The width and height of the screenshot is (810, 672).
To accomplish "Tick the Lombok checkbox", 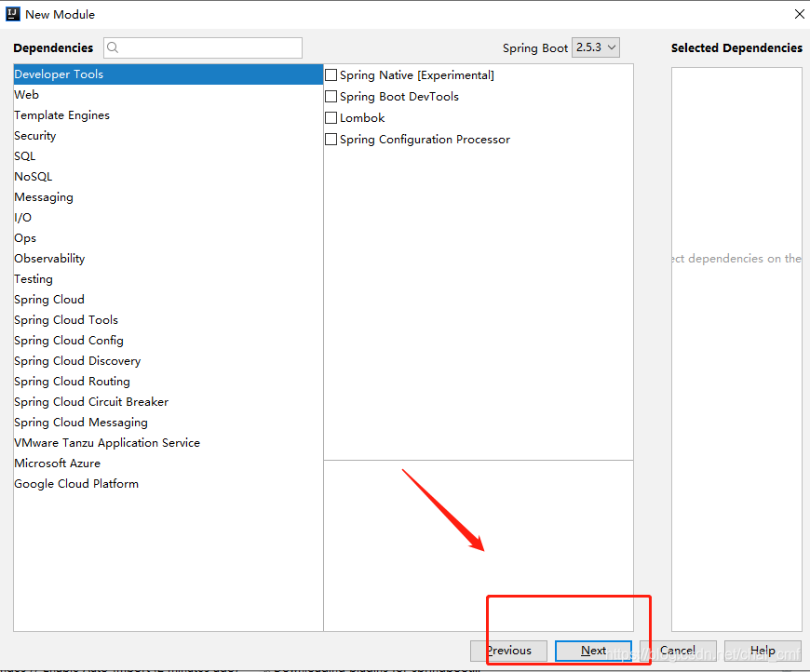I will tap(331, 118).
